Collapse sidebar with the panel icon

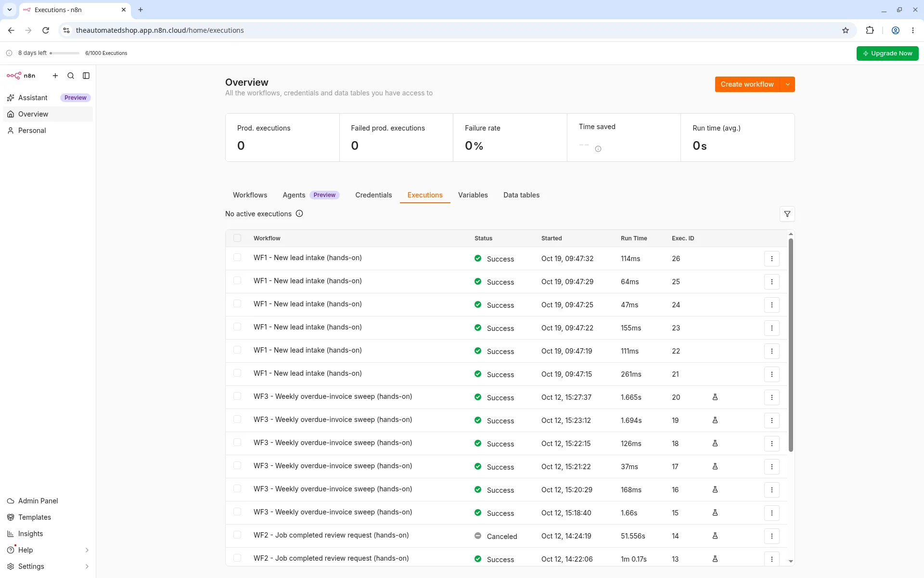click(x=86, y=76)
